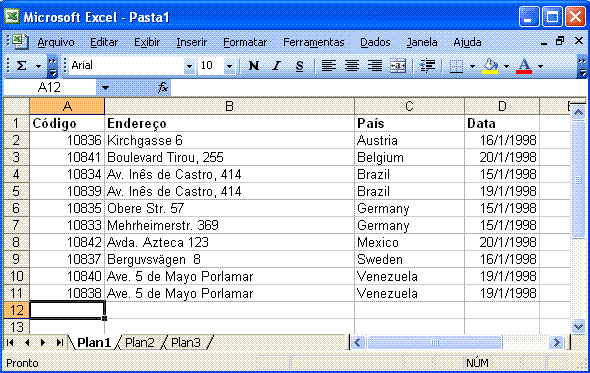
Task: Open the Dados menu
Action: (x=375, y=42)
